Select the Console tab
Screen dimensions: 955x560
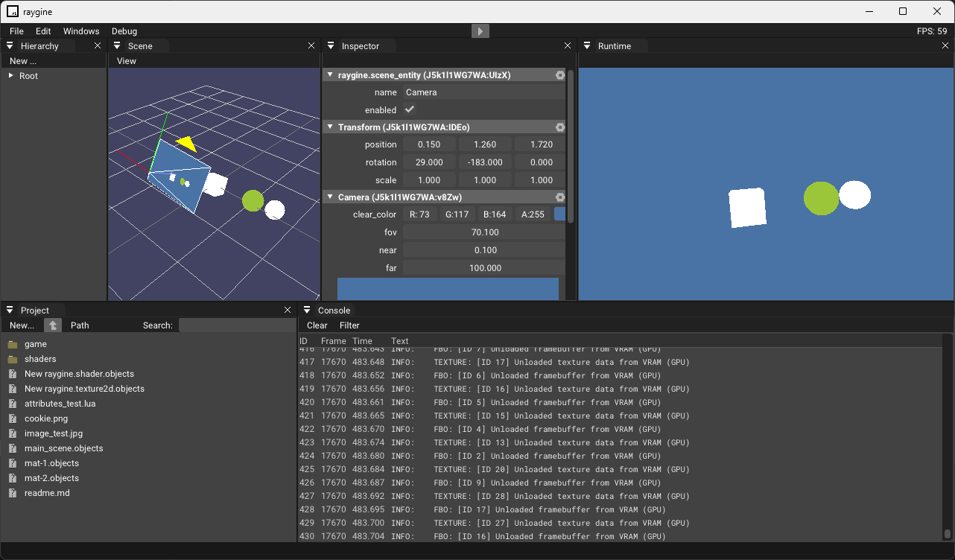[x=334, y=311]
